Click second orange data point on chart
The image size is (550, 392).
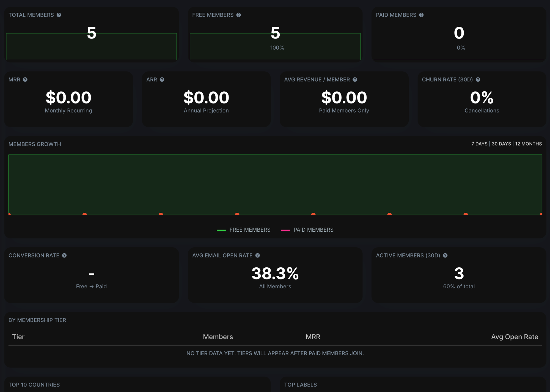click(85, 214)
